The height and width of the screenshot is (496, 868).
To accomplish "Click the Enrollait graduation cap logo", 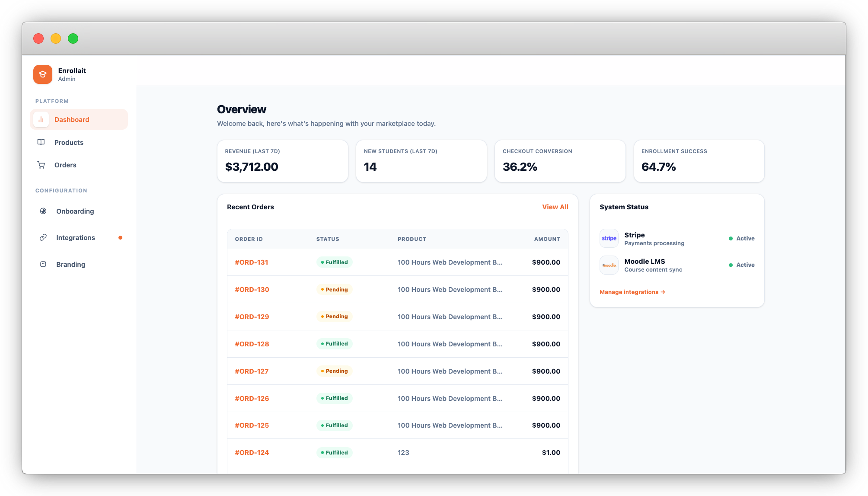I will (43, 74).
